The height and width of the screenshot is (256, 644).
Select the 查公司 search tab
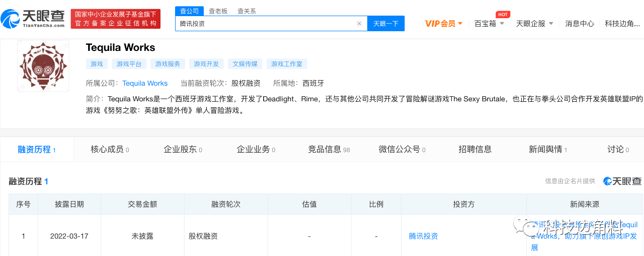(189, 11)
